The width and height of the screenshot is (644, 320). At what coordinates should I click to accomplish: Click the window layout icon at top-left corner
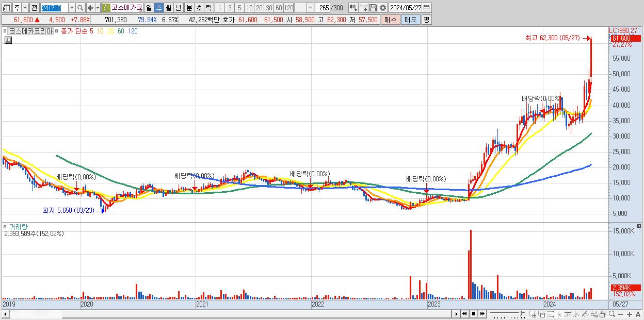[x=7, y=8]
